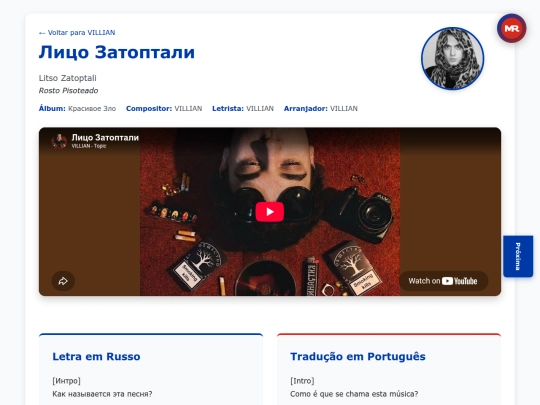The width and height of the screenshot is (540, 405).
Task: Click the Letrista VILLIAN value
Action: pyautogui.click(x=260, y=108)
